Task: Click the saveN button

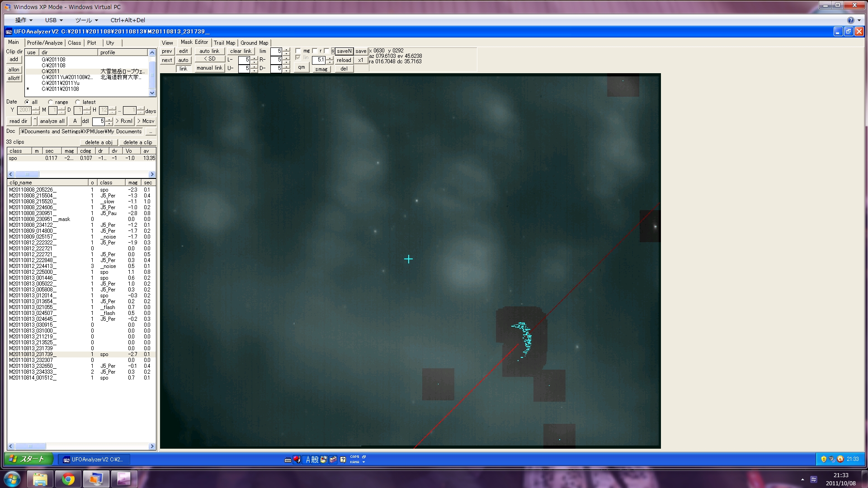Action: pos(344,52)
